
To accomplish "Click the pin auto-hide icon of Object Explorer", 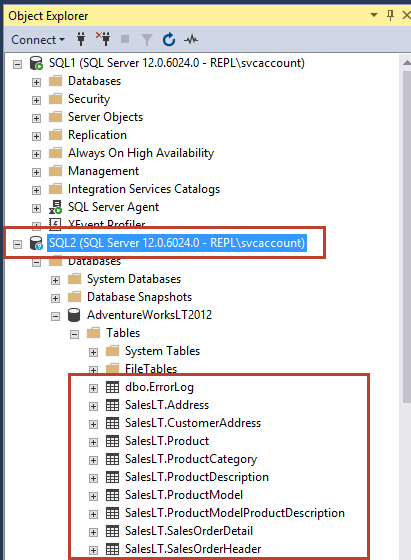I will click(390, 15).
